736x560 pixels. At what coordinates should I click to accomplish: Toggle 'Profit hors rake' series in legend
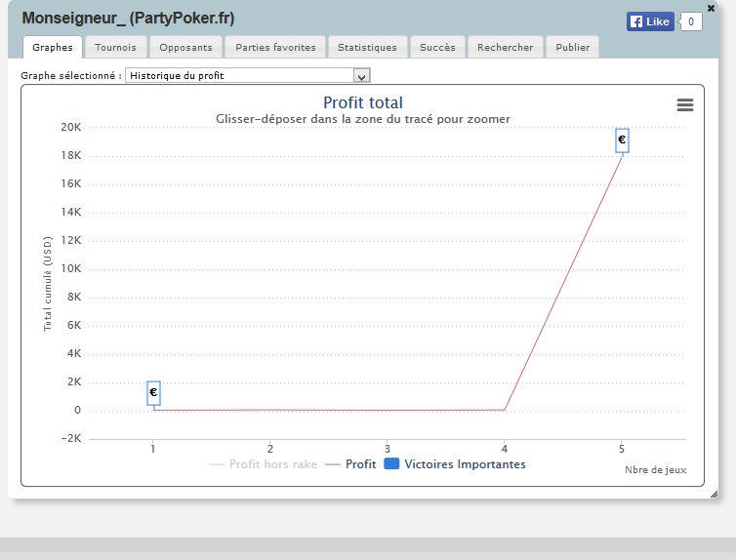(263, 464)
